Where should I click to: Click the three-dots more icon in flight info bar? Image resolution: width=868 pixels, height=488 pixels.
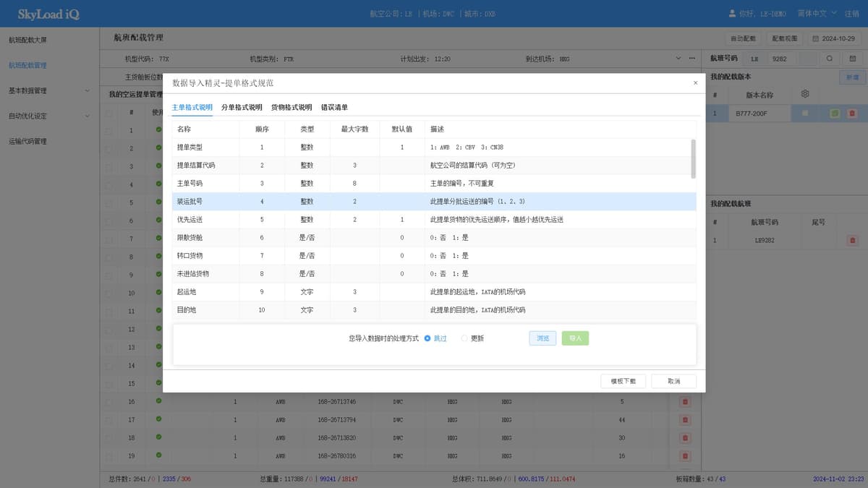point(692,58)
